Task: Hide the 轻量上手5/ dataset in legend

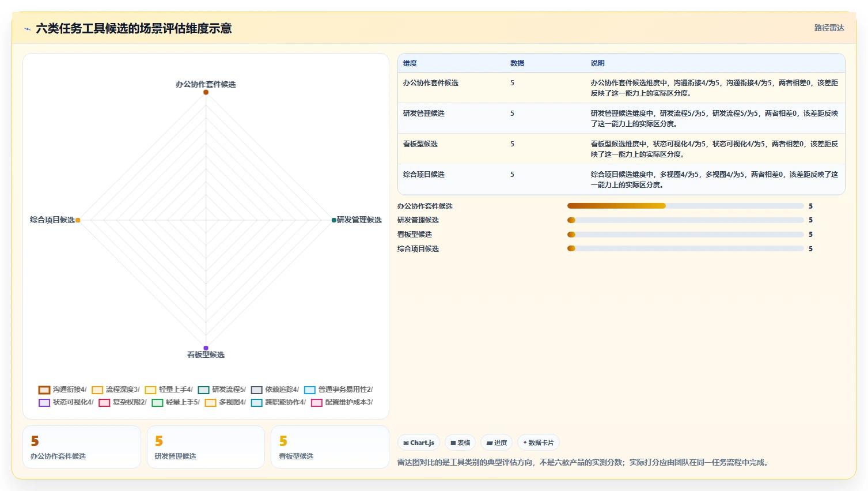Action: pos(176,403)
